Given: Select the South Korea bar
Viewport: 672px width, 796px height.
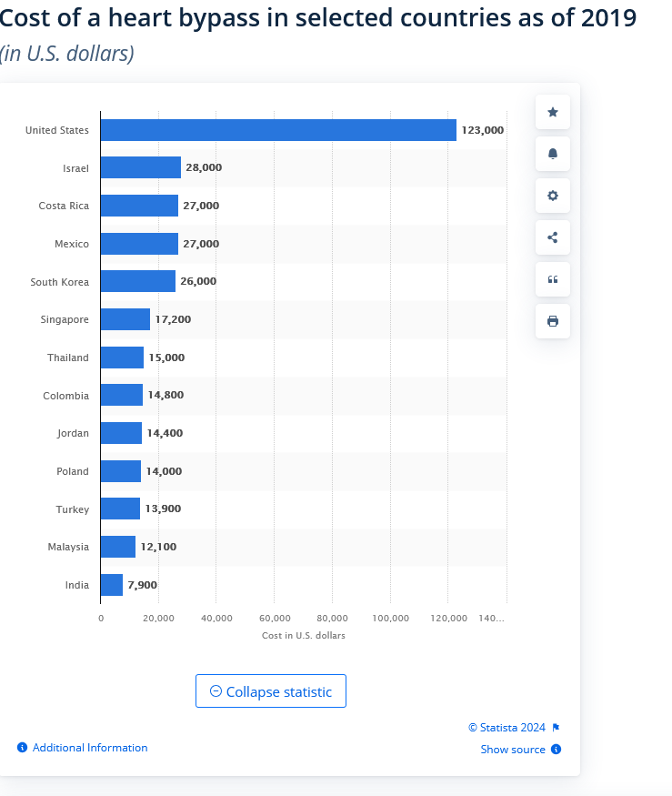Looking at the screenshot, I should tap(138, 281).
